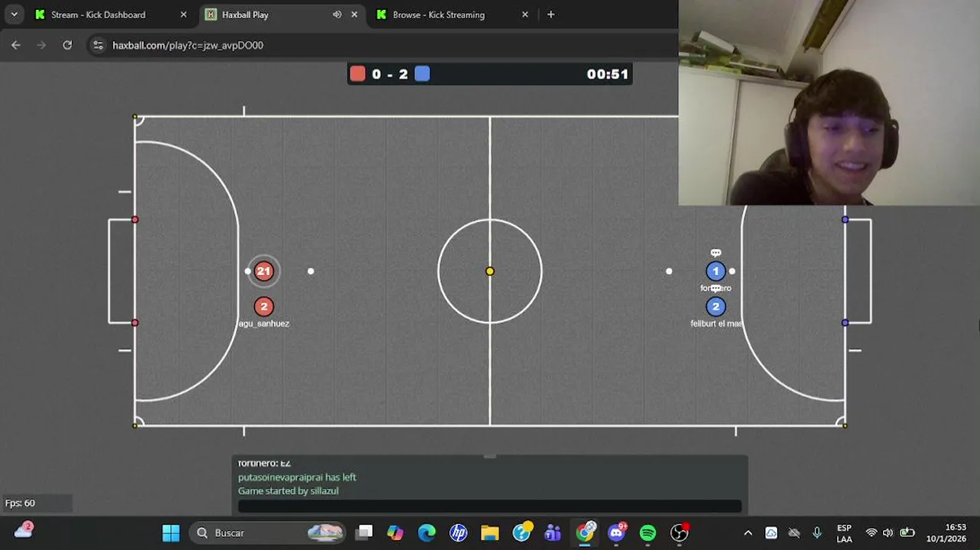The width and height of the screenshot is (980, 550).
Task: Open Spotify from taskbar
Action: (x=648, y=532)
